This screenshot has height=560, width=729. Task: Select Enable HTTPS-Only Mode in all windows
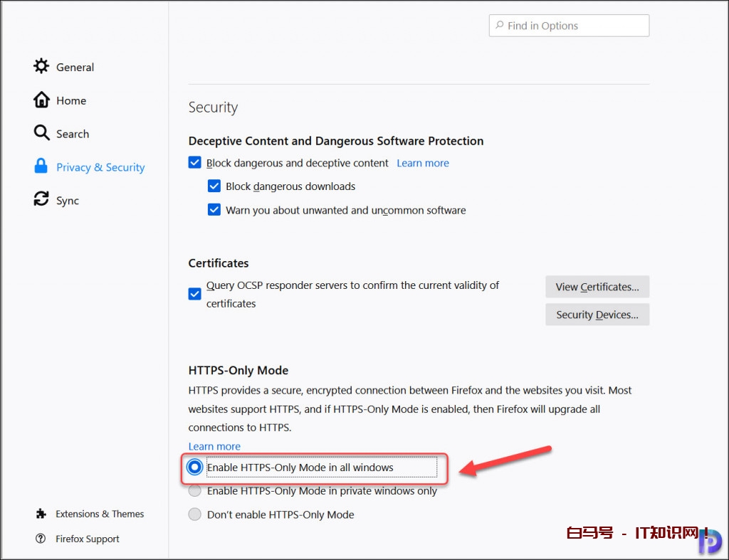point(194,467)
